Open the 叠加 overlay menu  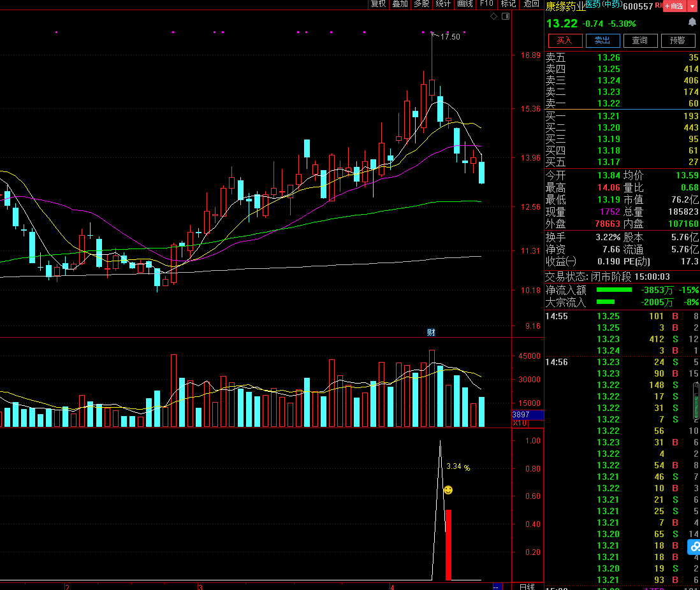pyautogui.click(x=400, y=4)
